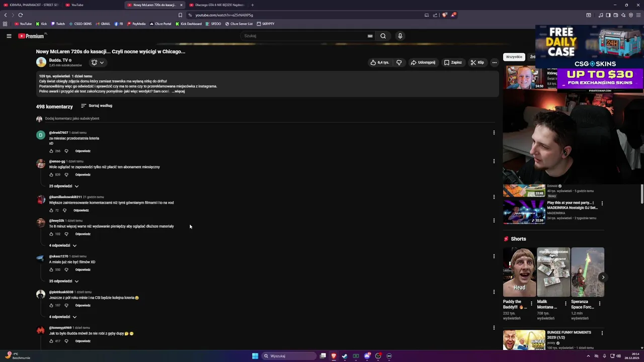The height and width of the screenshot is (362, 644).
Task: Reload the page in the browser
Action: point(20,15)
